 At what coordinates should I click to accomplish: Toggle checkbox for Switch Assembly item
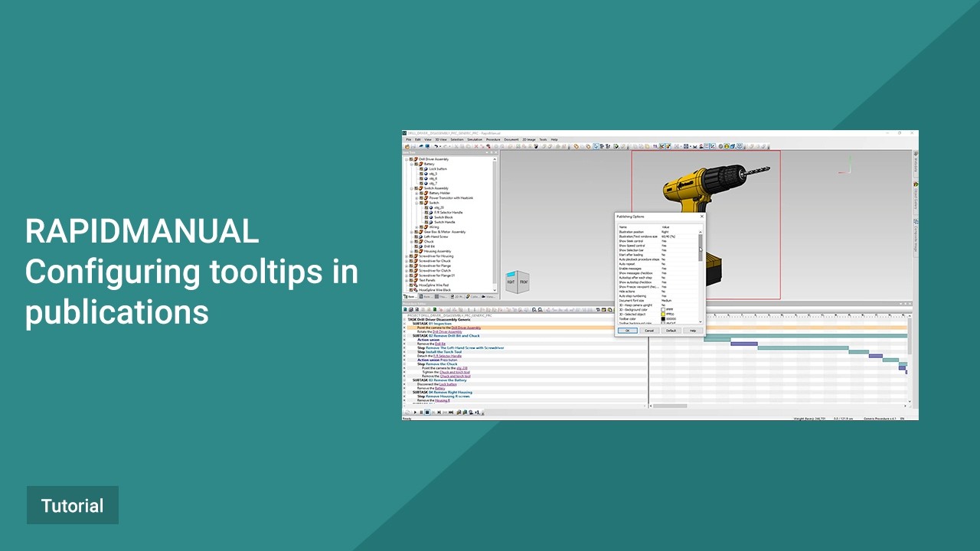coord(416,188)
